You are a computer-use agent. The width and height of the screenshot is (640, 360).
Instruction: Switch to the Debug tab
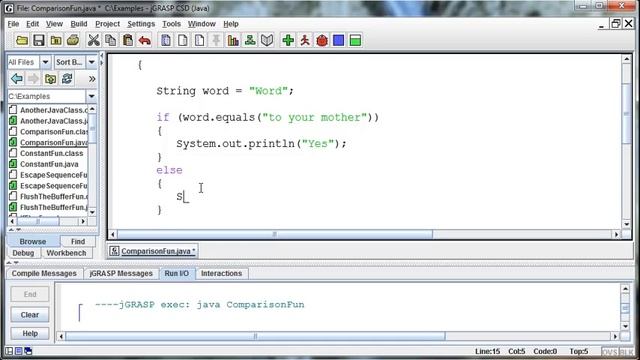[23, 253]
